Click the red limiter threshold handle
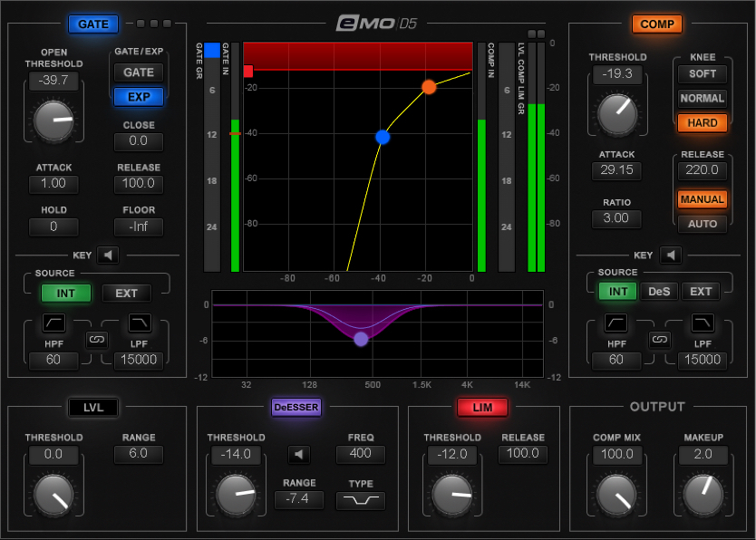756x540 pixels. click(248, 72)
